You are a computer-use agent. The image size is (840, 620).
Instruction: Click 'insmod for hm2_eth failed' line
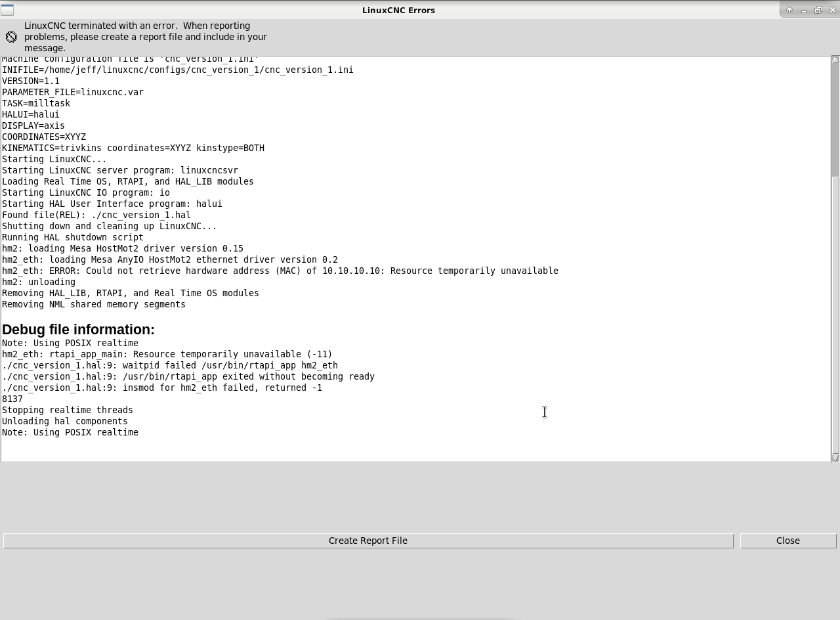pos(162,387)
